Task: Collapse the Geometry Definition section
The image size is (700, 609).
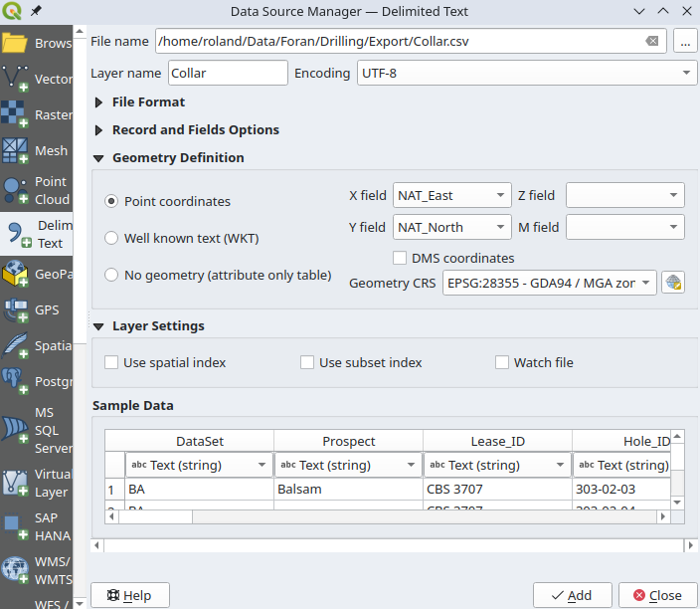Action: click(98, 158)
